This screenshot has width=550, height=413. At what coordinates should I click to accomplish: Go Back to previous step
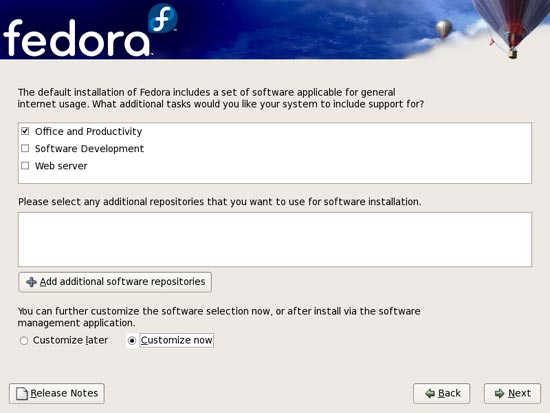point(442,393)
